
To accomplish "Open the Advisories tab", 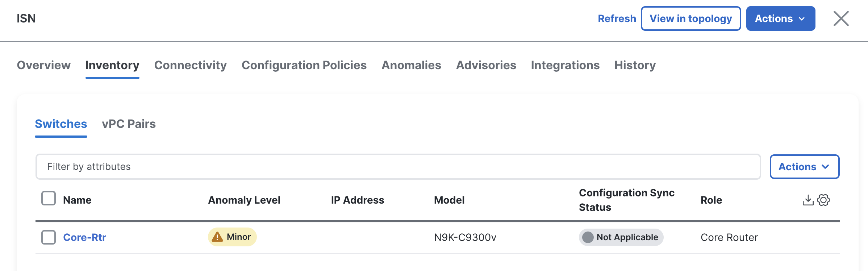I will tap(486, 65).
